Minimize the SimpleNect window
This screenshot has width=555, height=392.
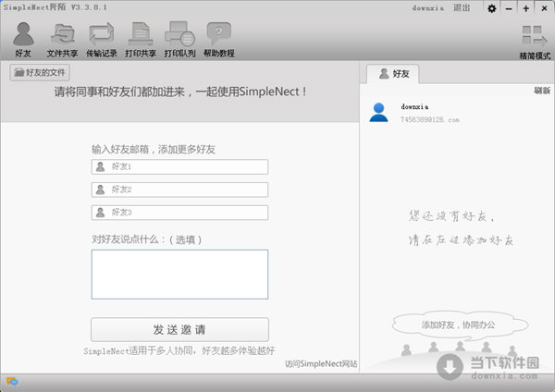(509, 8)
